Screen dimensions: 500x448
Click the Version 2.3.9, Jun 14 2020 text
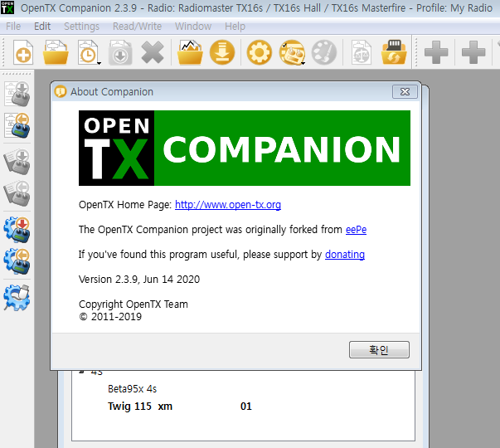(x=139, y=280)
